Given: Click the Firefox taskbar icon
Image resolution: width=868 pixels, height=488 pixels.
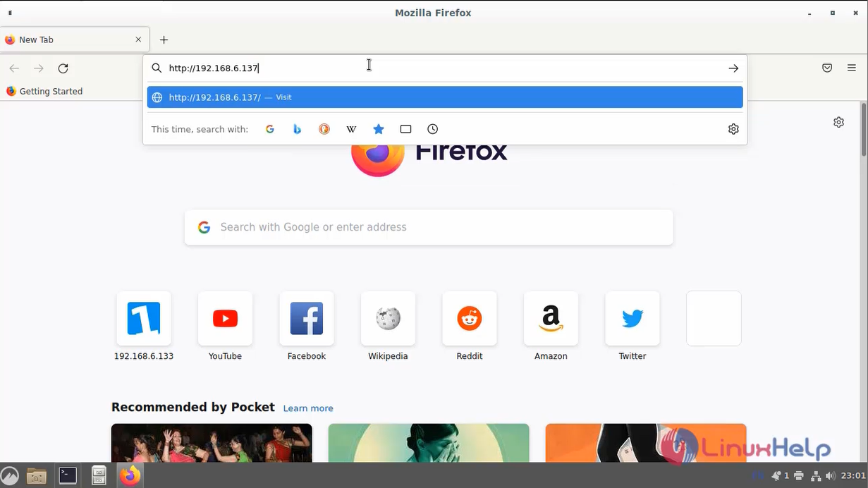Looking at the screenshot, I should (130, 476).
